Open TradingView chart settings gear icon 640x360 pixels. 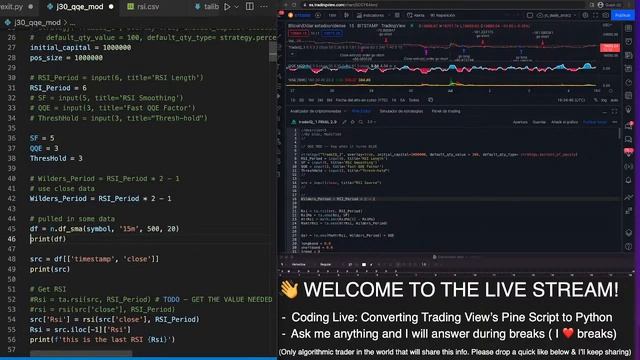coord(585,15)
